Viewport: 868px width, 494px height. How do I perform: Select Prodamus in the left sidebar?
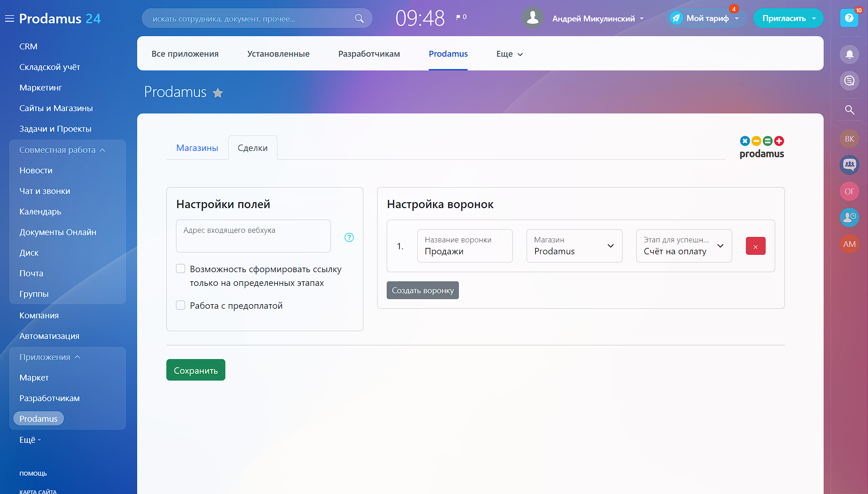point(38,419)
